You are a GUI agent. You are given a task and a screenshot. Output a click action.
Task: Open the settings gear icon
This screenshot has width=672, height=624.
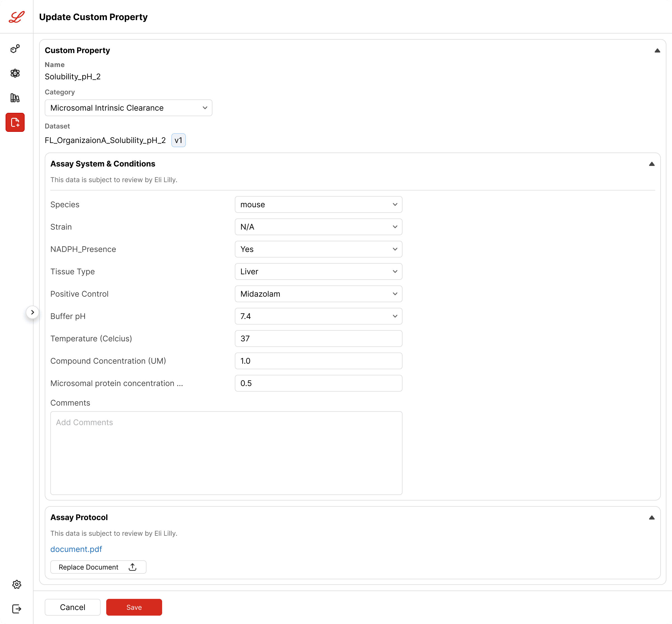point(16,585)
